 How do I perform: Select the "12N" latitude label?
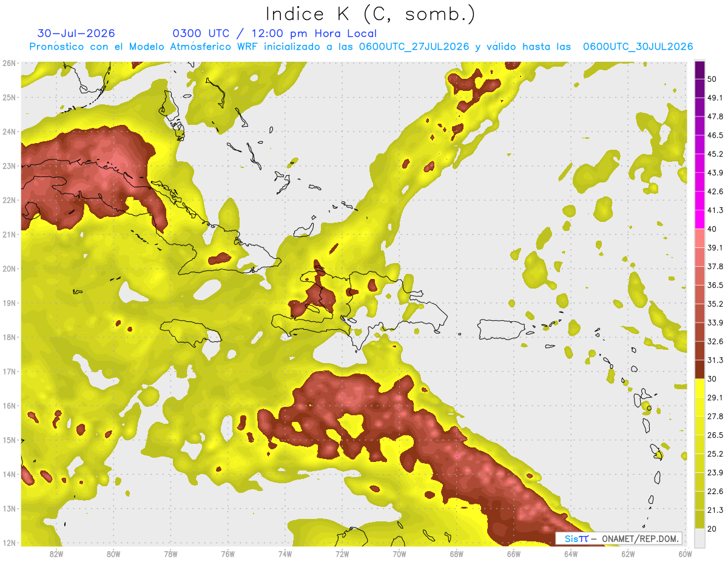[9, 543]
